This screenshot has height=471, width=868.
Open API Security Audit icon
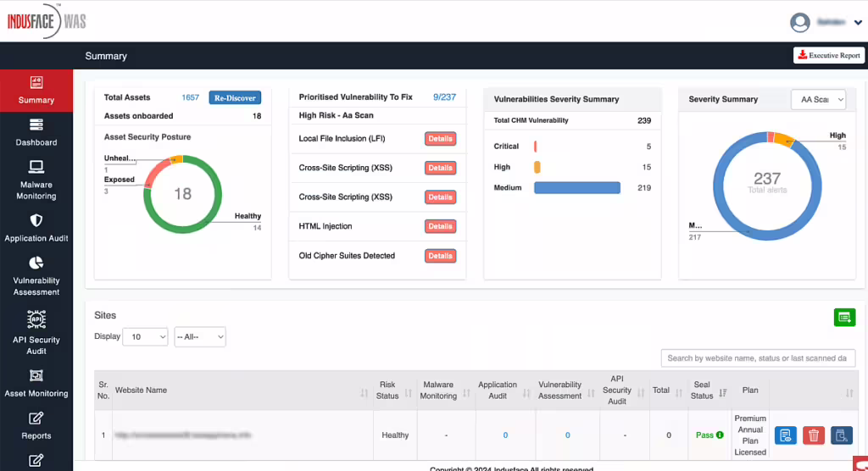click(x=36, y=319)
